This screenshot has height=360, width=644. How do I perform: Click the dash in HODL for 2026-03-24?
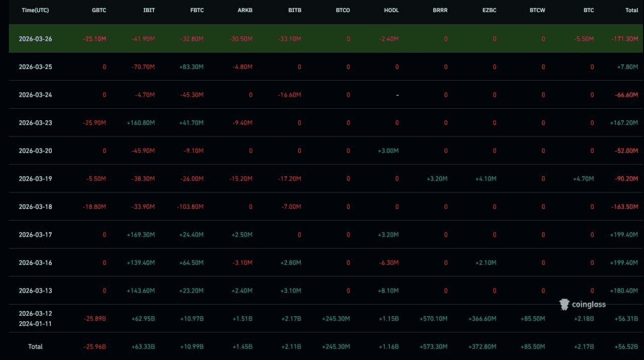point(397,95)
